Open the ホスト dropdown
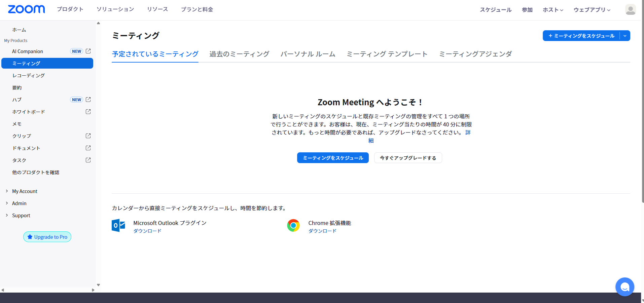 click(552, 10)
